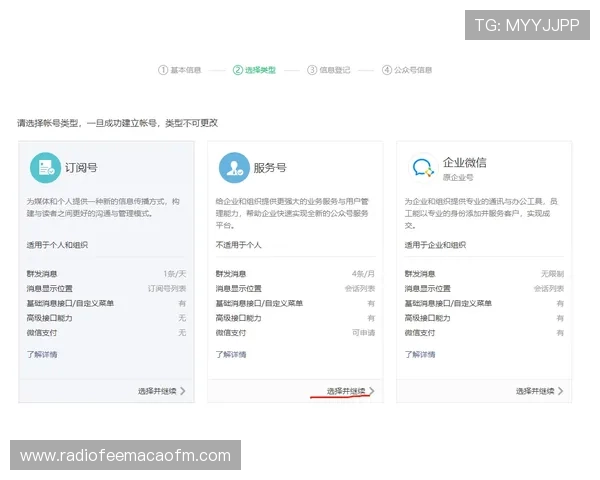Click the 企业微信 description paragraph
The height and width of the screenshot is (480, 600).
[x=481, y=213]
